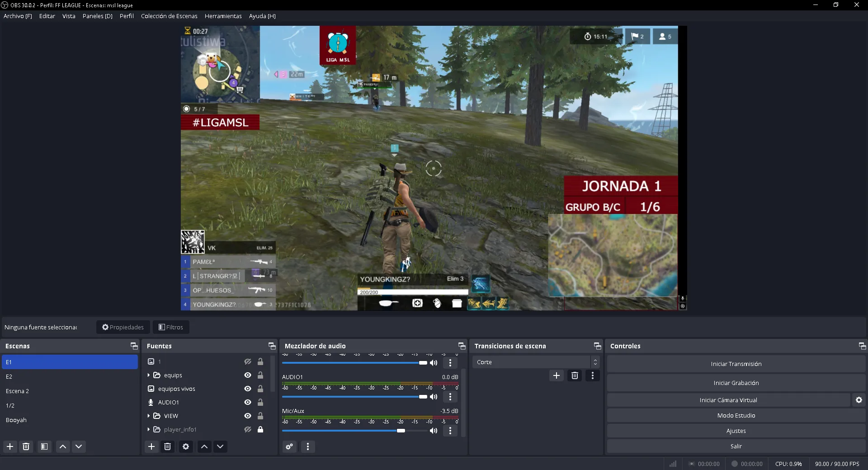The height and width of the screenshot is (470, 868).
Task: Open source properties via gear icon
Action: pos(185,446)
